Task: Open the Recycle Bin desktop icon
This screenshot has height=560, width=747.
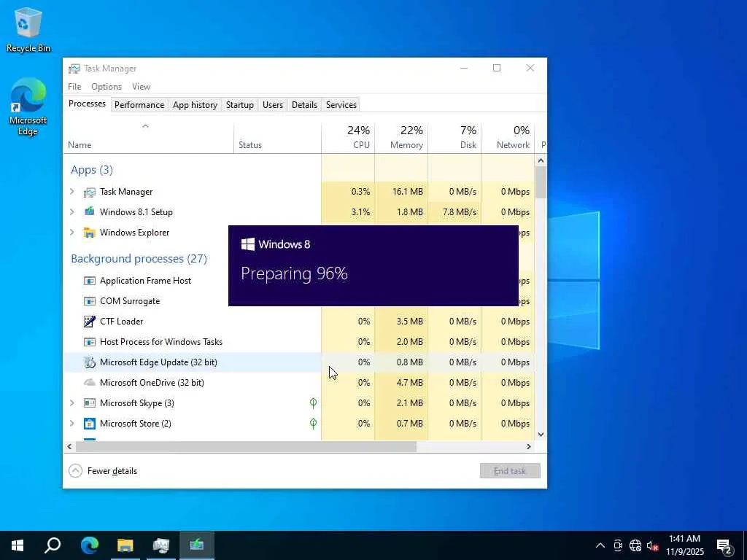Action: pyautogui.click(x=28, y=29)
